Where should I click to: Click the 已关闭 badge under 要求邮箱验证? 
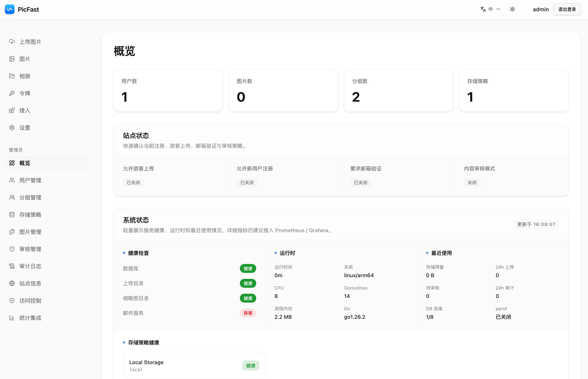[360, 183]
